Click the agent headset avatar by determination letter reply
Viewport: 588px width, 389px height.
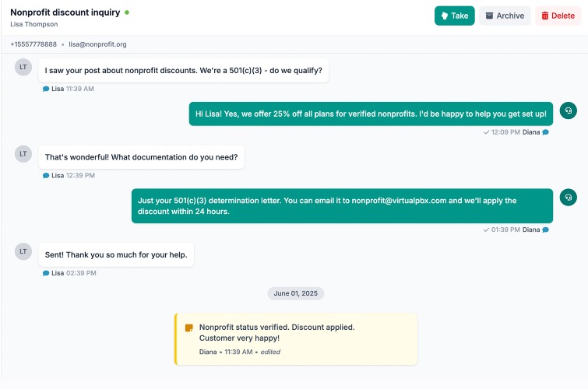point(568,197)
